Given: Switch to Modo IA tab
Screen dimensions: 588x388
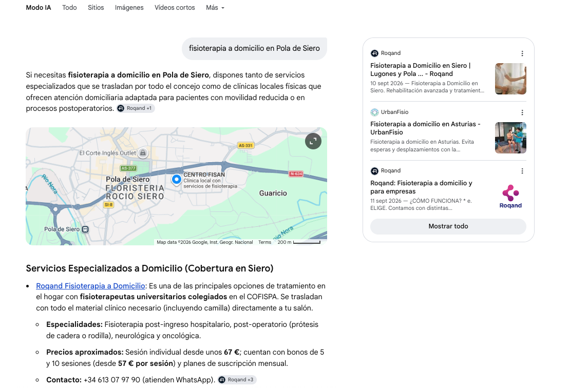Looking at the screenshot, I should (38, 8).
